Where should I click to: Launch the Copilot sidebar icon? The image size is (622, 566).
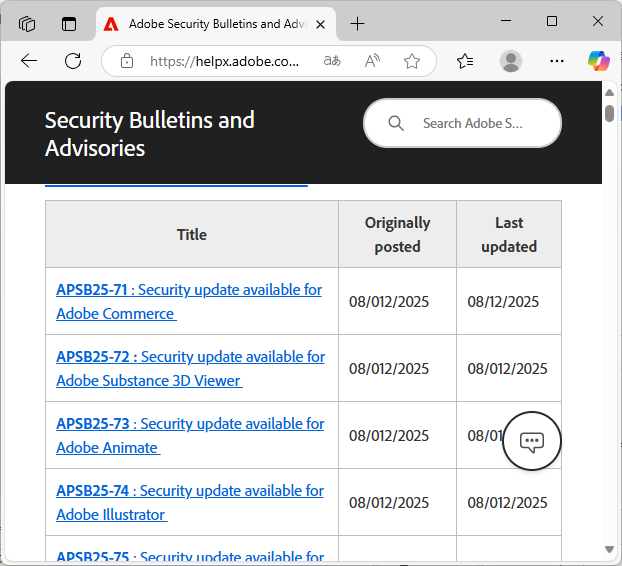coord(598,61)
